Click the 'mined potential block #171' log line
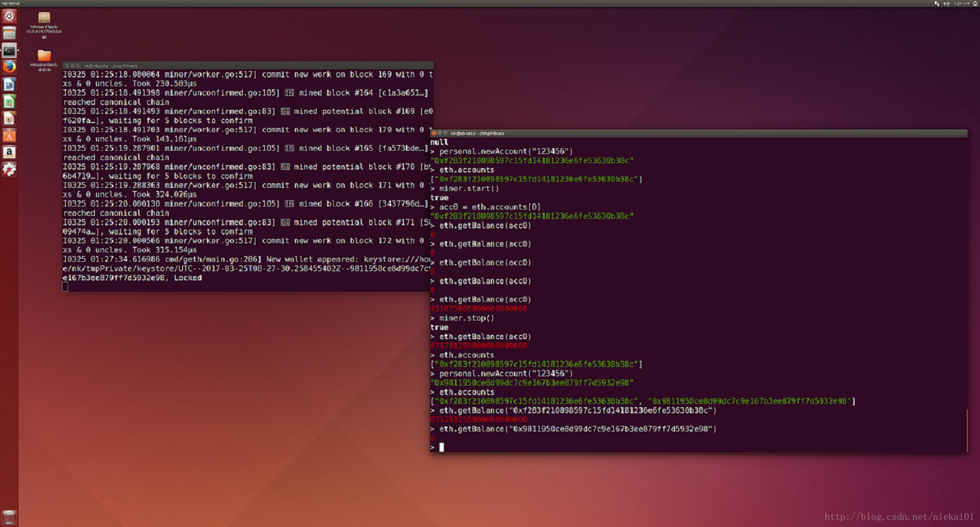This screenshot has width=980, height=527. [x=248, y=222]
